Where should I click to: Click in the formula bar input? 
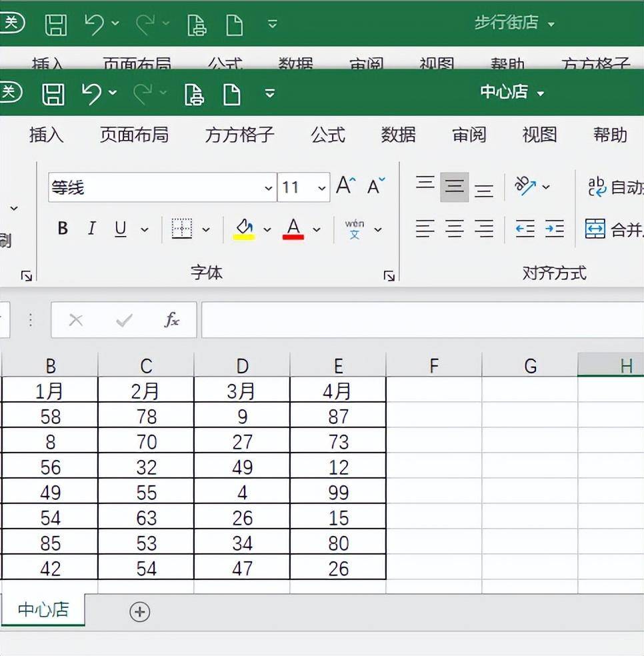(x=423, y=320)
